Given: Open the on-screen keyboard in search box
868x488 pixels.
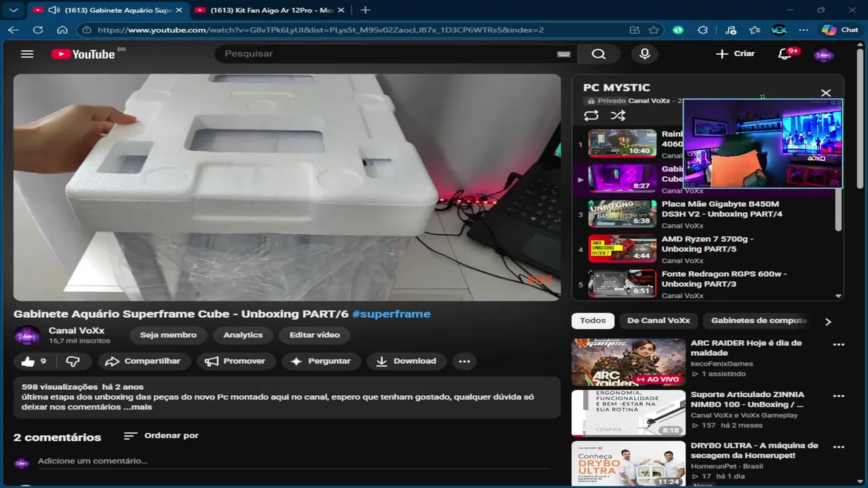Looking at the screenshot, I should [x=564, y=54].
